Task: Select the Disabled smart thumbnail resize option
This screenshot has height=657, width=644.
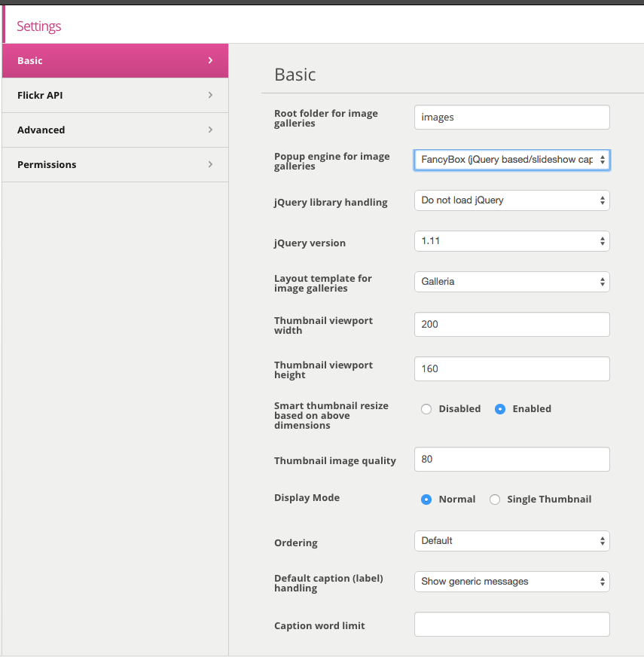Action: click(426, 409)
